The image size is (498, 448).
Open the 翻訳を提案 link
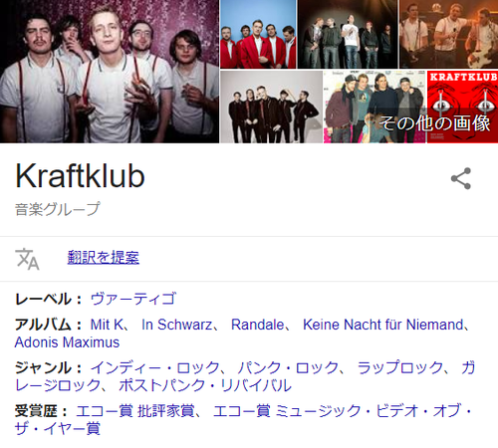click(x=104, y=258)
